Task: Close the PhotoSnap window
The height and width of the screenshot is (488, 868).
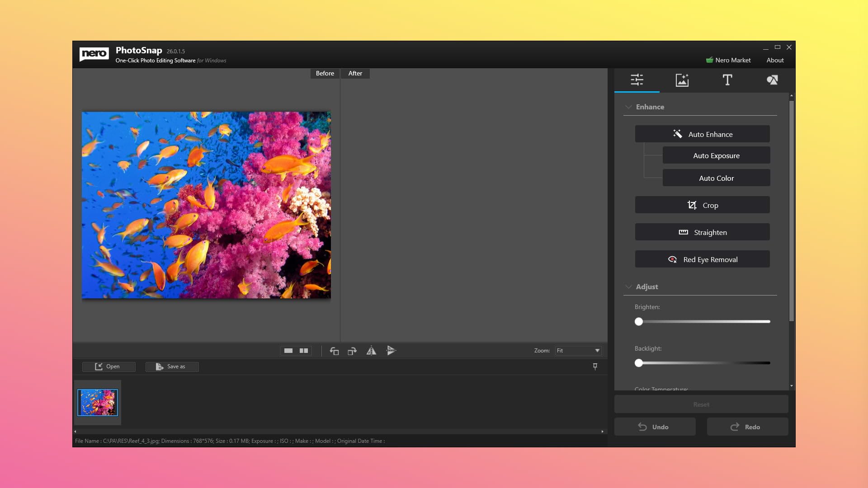Action: (x=789, y=47)
